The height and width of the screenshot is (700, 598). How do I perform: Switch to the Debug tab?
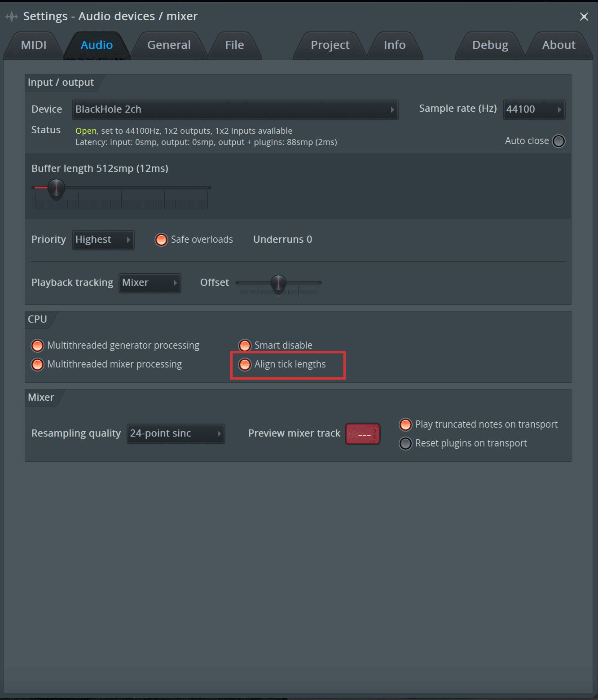coord(490,45)
